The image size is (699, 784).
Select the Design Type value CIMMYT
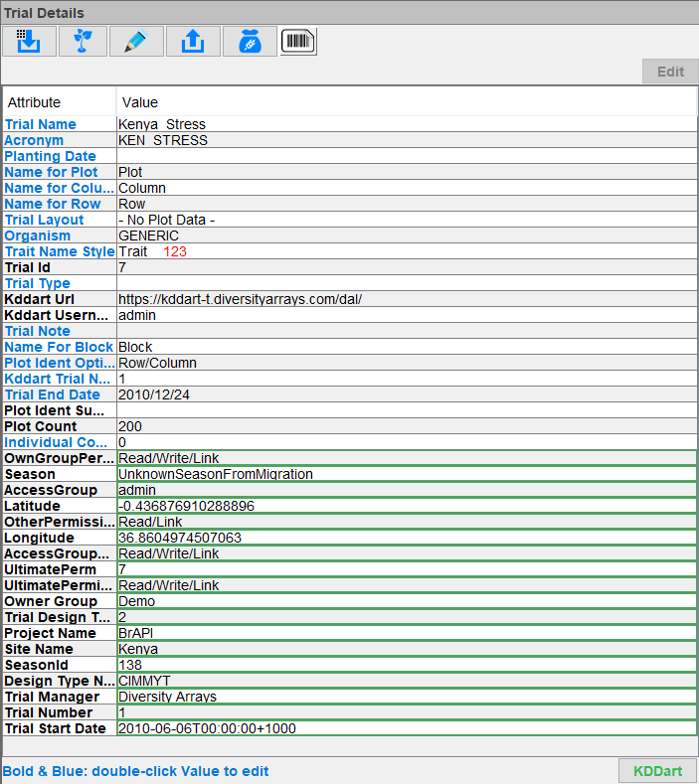tap(407, 681)
